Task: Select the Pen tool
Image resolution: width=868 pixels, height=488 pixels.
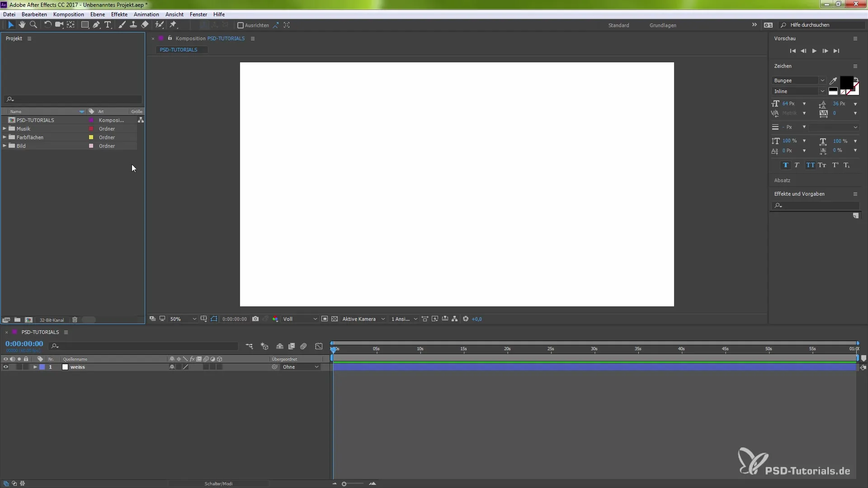Action: coord(96,25)
